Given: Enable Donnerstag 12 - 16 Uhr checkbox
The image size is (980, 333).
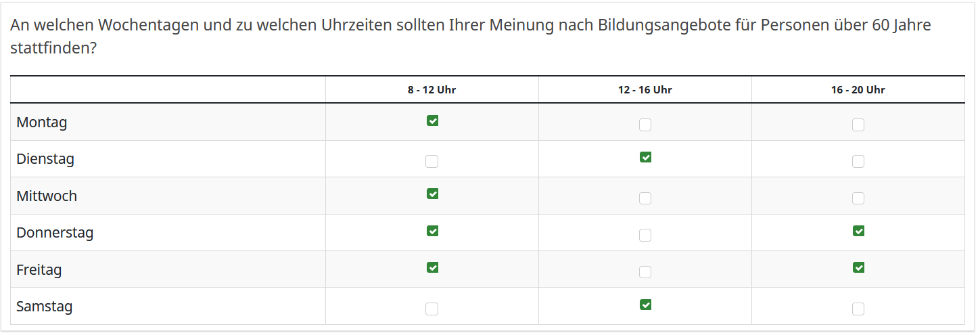Looking at the screenshot, I should click(x=645, y=235).
